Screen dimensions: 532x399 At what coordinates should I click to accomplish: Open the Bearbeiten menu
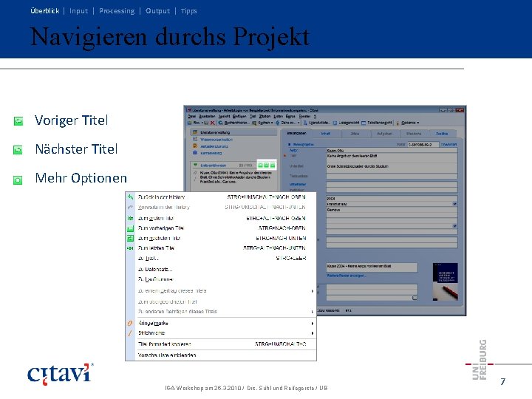[207, 117]
